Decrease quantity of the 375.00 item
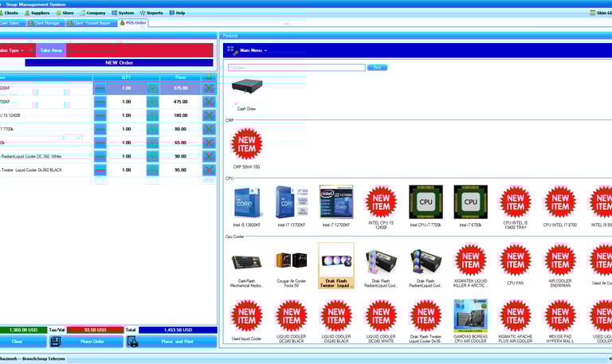 tap(100, 88)
